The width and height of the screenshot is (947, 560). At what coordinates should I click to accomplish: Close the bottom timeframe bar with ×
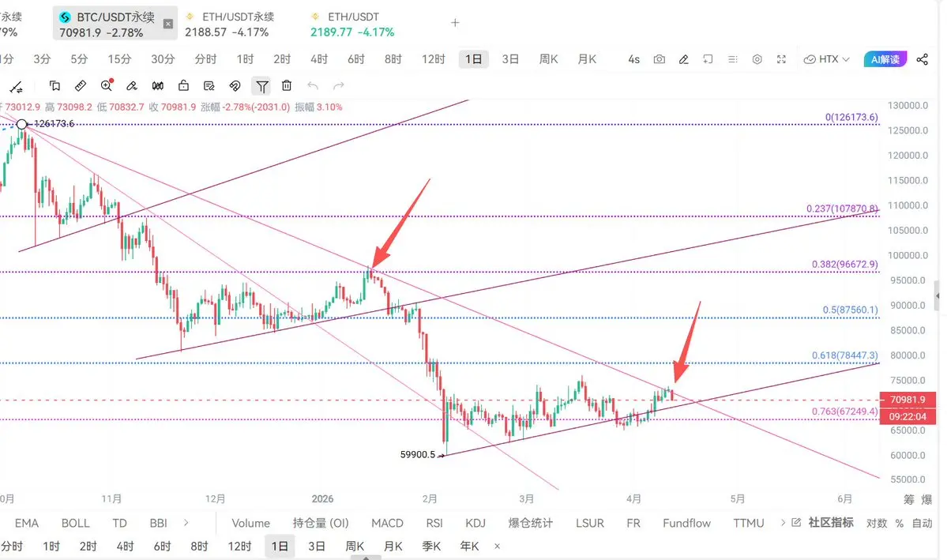(x=497, y=546)
